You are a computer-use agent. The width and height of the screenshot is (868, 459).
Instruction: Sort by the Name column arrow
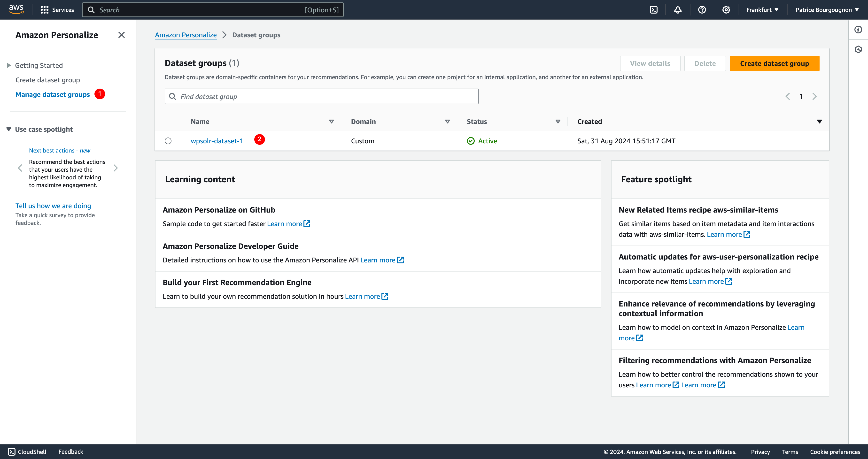point(332,122)
